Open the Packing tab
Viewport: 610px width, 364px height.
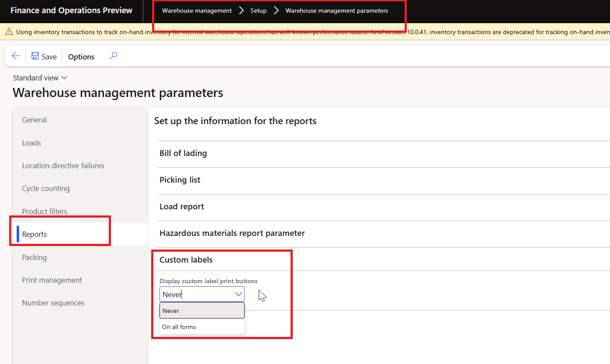point(35,257)
